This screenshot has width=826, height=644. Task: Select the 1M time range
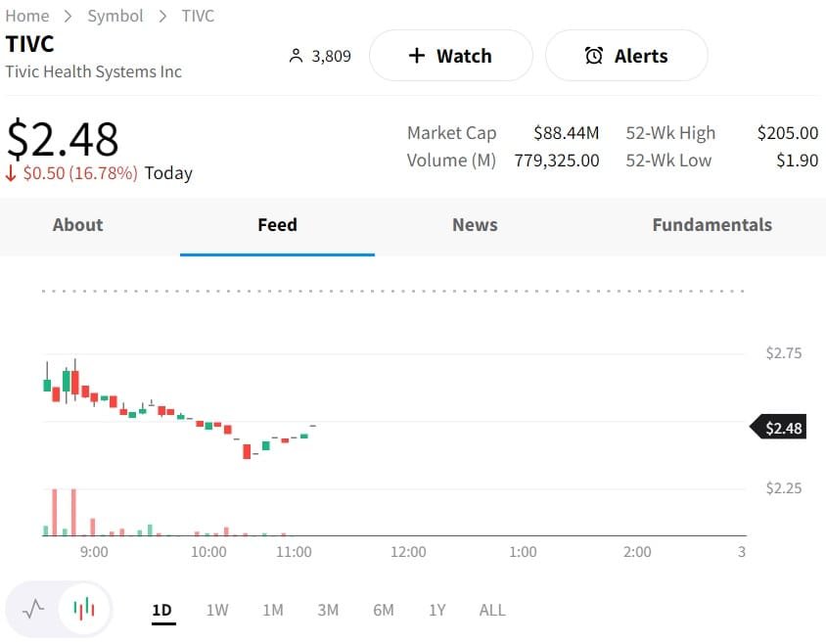click(273, 610)
